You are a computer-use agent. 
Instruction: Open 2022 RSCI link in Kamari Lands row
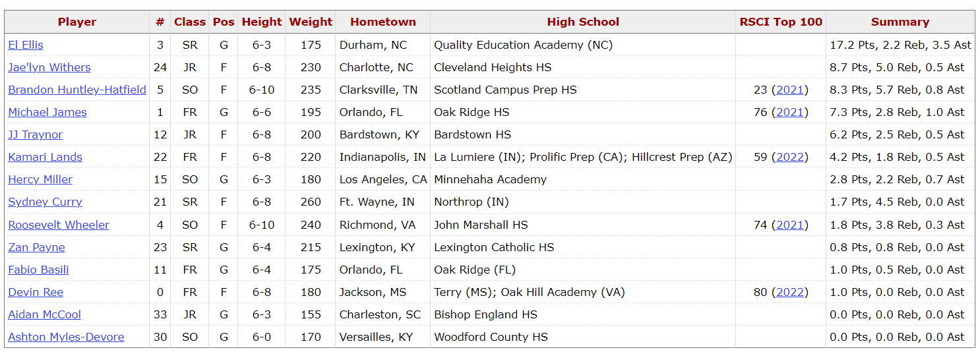789,157
